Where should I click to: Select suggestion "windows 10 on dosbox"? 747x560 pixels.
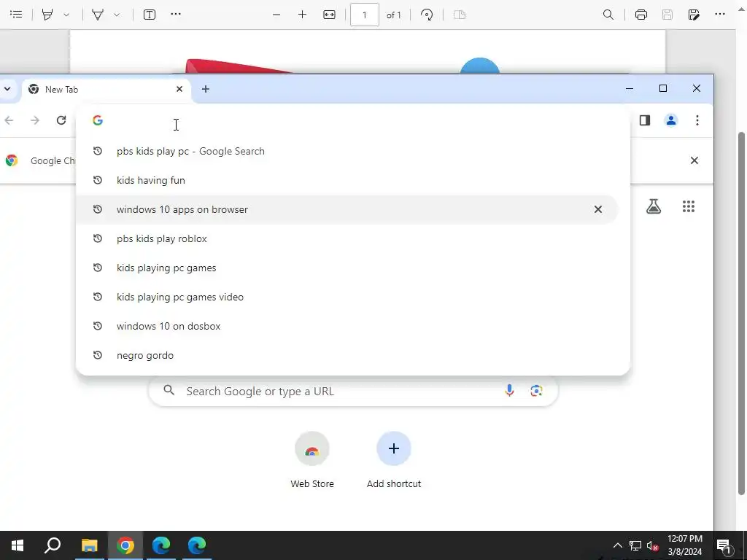coord(347,326)
